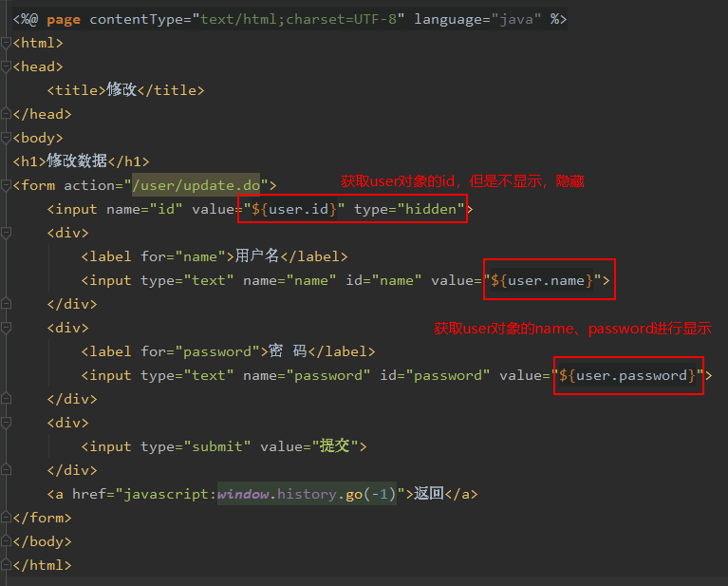728x586 pixels.
Task: Click the window.history.go(-1) JavaScript code
Action: point(307,494)
